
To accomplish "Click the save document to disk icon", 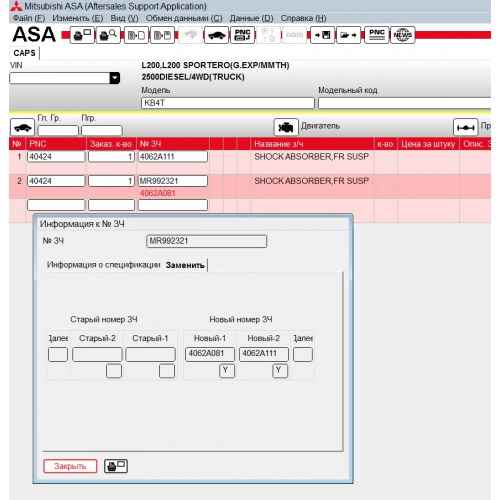I will click(x=162, y=35).
